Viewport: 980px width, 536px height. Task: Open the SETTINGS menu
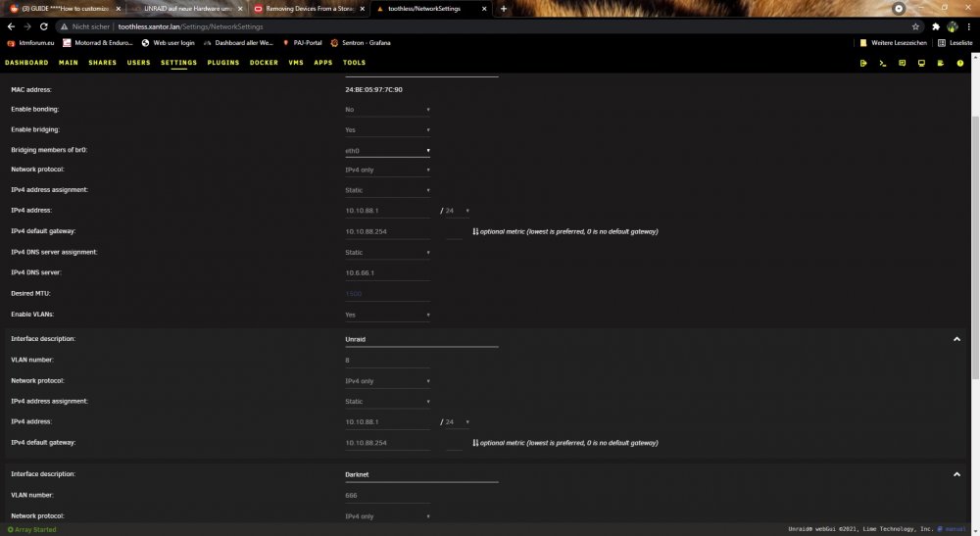(x=178, y=63)
